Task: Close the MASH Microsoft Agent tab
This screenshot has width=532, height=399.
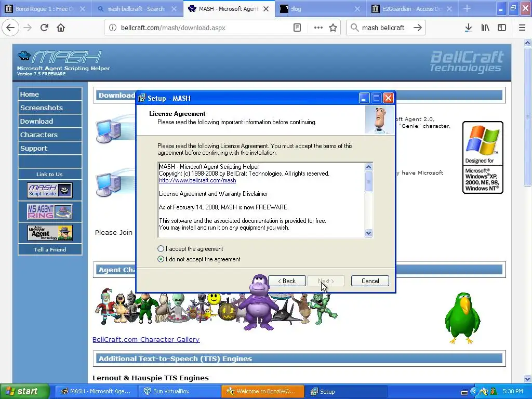Action: click(x=266, y=9)
